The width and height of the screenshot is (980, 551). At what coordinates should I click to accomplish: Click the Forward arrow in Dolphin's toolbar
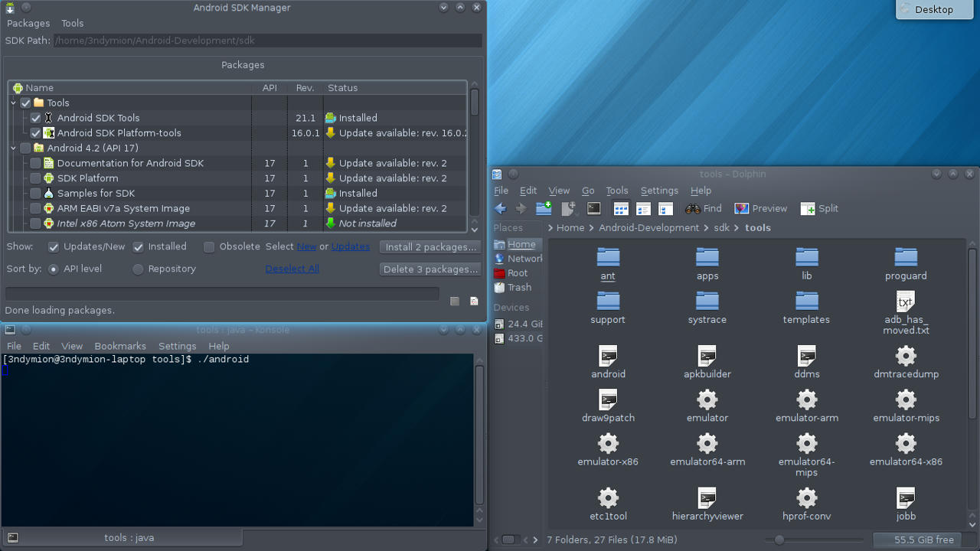click(x=521, y=208)
